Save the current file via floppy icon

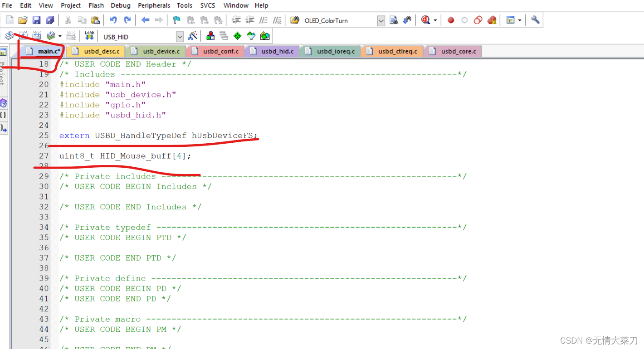(37, 20)
